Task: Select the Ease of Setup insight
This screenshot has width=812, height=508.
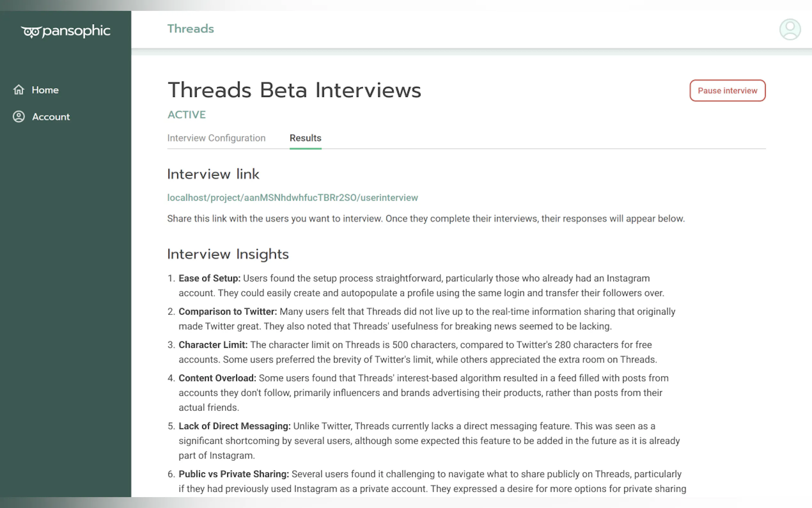Action: coord(209,279)
